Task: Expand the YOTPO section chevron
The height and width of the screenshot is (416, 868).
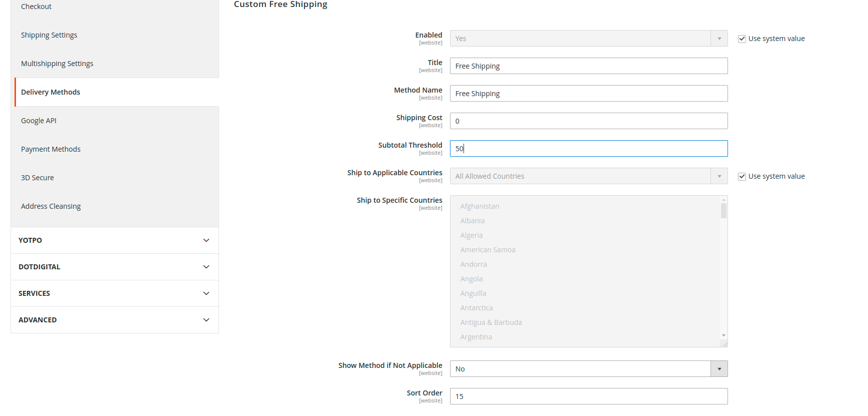Action: pos(206,240)
